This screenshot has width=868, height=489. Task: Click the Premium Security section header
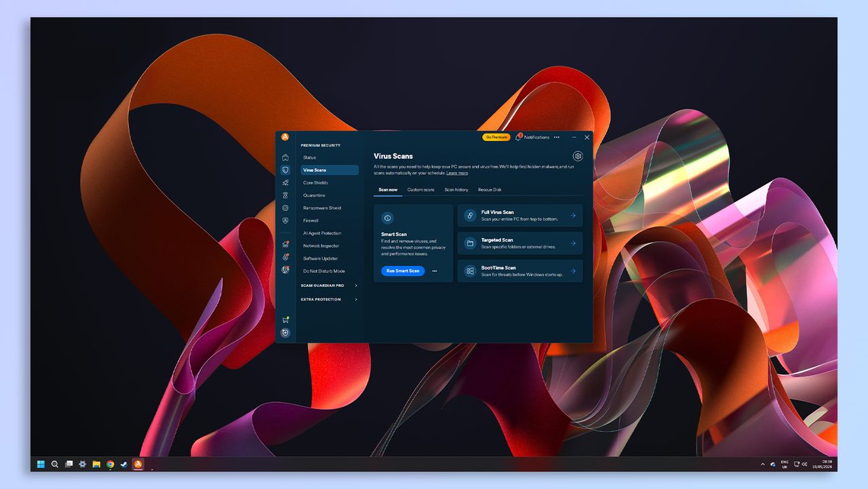click(321, 145)
